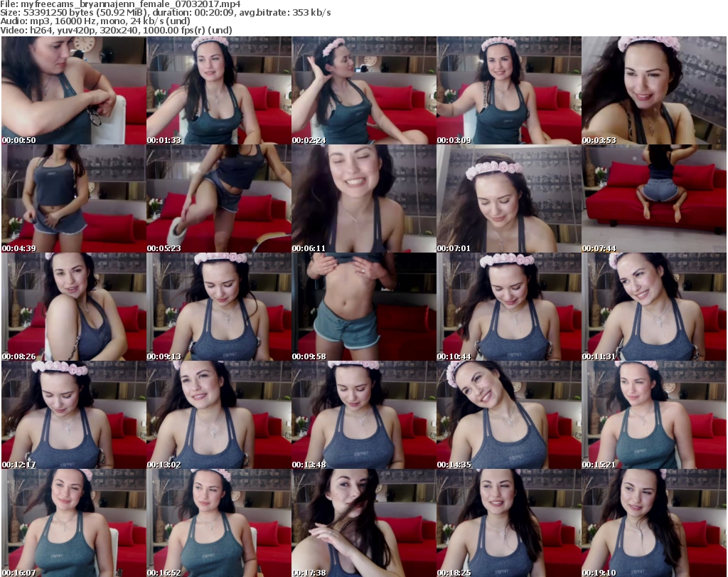The width and height of the screenshot is (728, 577).
Task: Click the Audio line showing mp3 16000 Hz
Action: [95, 22]
